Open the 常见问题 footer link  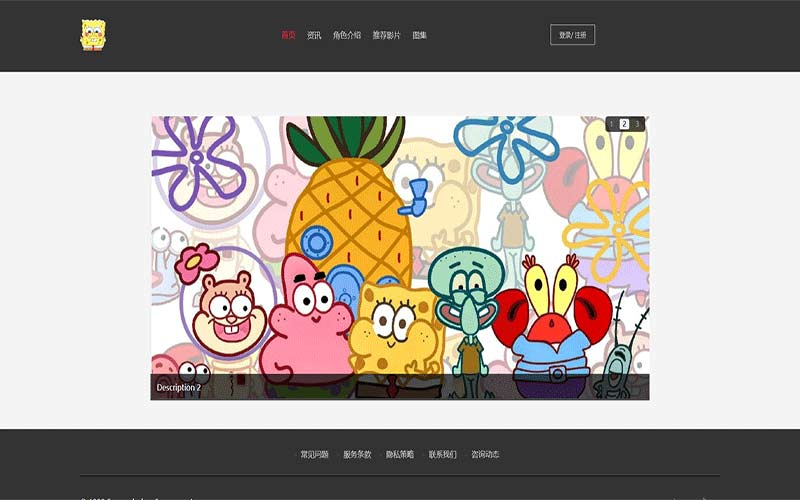pos(314,454)
